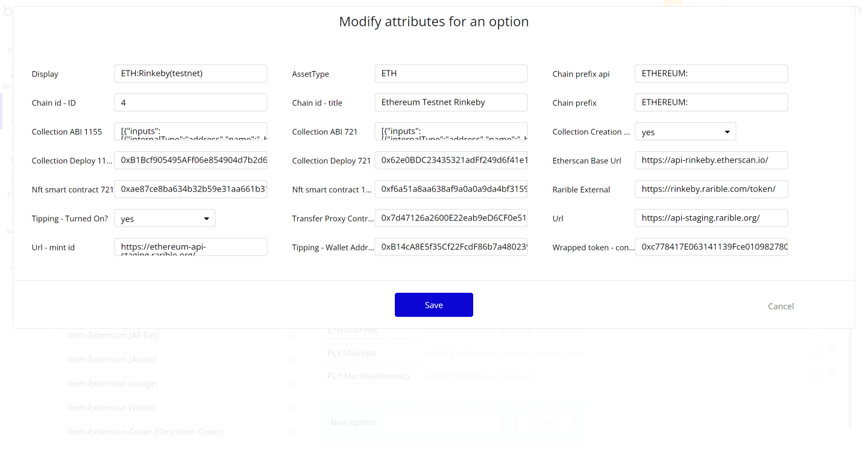This screenshot has height=453, width=868.
Task: Click the AssetType input field
Action: (451, 73)
